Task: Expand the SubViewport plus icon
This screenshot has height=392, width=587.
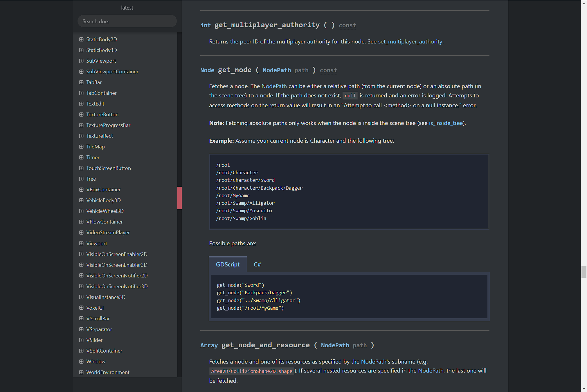Action: pos(81,61)
